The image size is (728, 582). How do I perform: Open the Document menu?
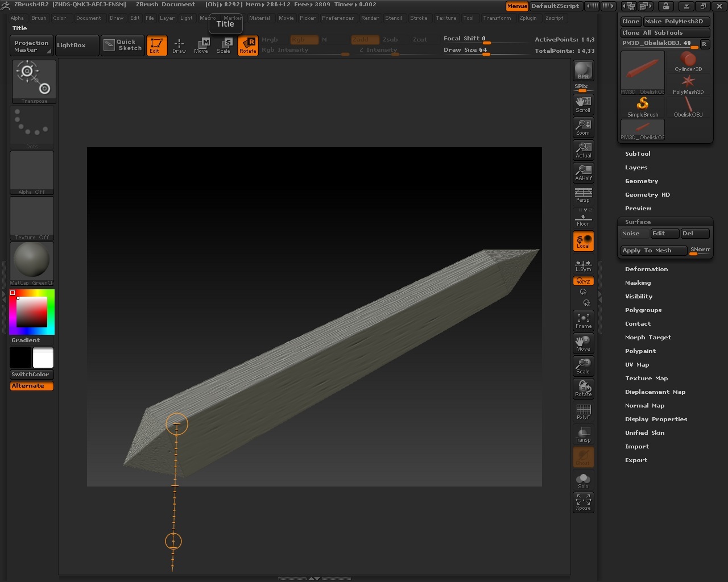89,18
